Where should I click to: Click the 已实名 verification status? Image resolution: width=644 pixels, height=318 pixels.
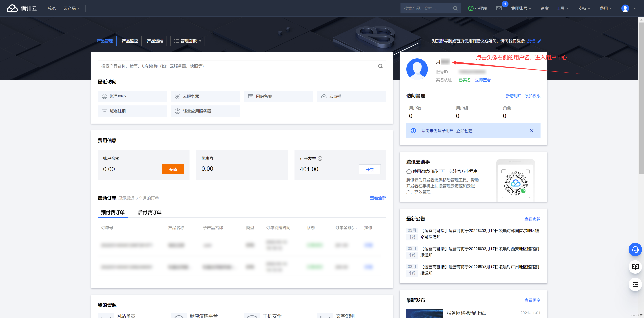tap(465, 80)
